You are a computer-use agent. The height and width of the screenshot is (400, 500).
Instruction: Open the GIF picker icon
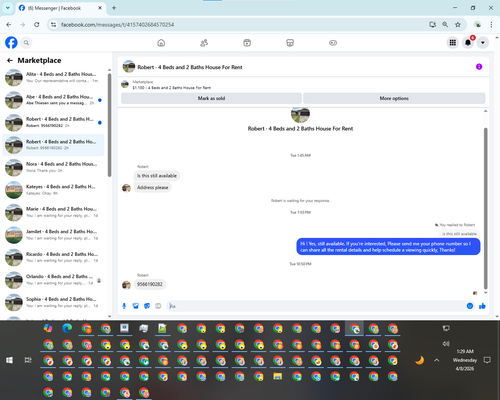pos(158,306)
